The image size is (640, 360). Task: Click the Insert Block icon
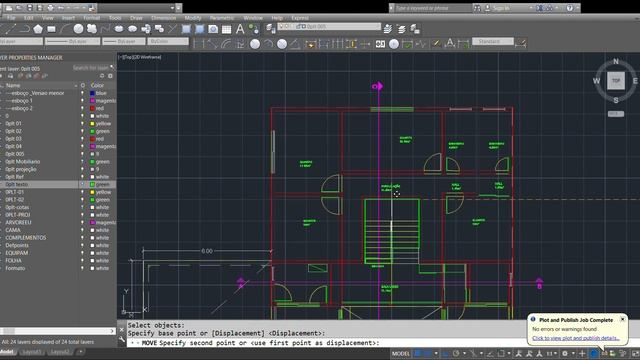(x=146, y=29)
